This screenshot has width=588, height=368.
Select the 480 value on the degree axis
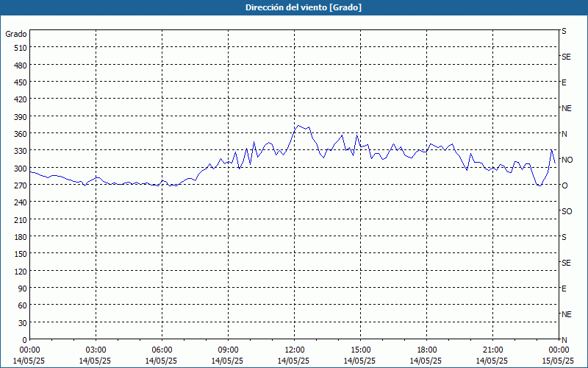(x=21, y=66)
